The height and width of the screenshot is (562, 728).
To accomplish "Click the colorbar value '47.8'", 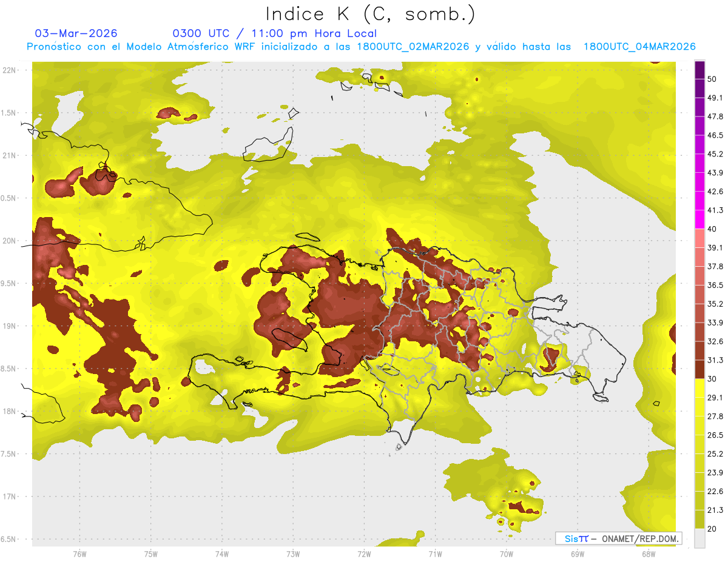I will pos(715,116).
